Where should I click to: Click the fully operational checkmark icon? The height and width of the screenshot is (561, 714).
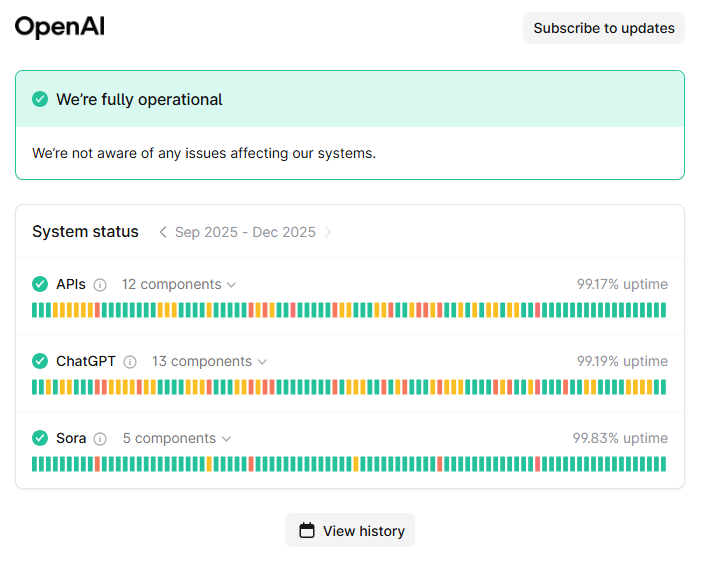coord(40,99)
